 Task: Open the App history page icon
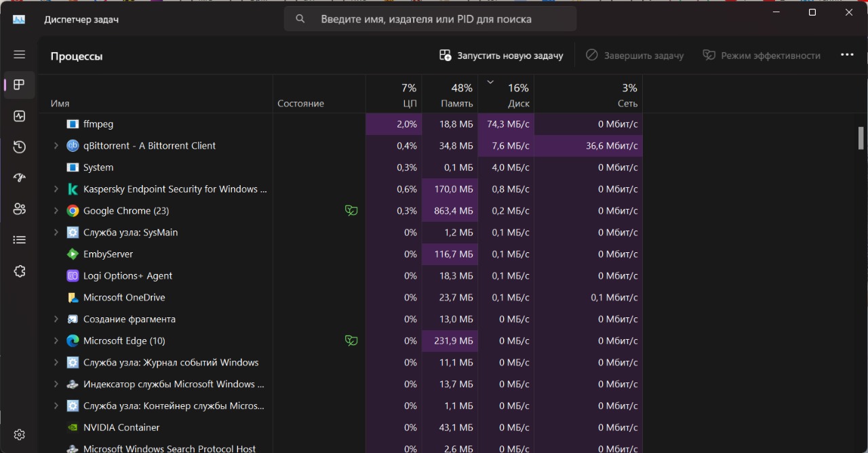pyautogui.click(x=19, y=147)
